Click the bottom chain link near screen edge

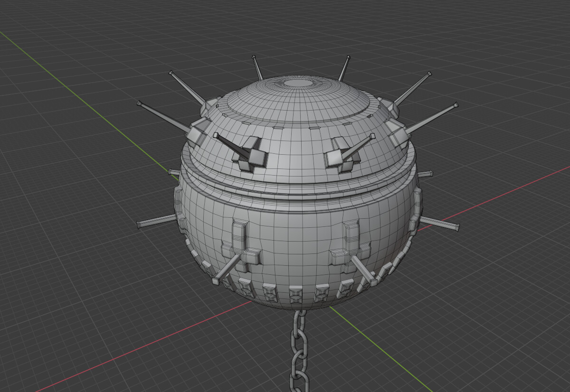(x=299, y=380)
